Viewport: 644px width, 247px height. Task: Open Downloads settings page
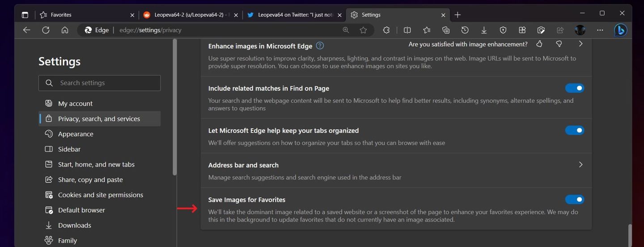click(99, 225)
